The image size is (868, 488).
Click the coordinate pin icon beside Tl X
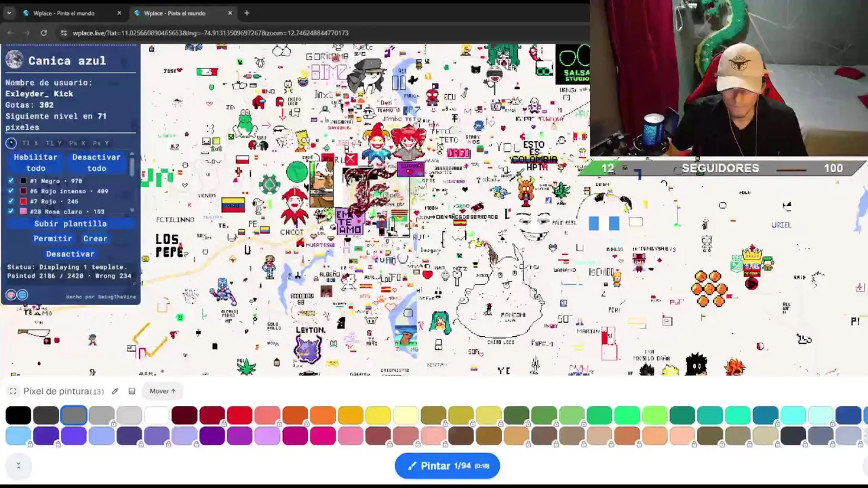(x=11, y=143)
